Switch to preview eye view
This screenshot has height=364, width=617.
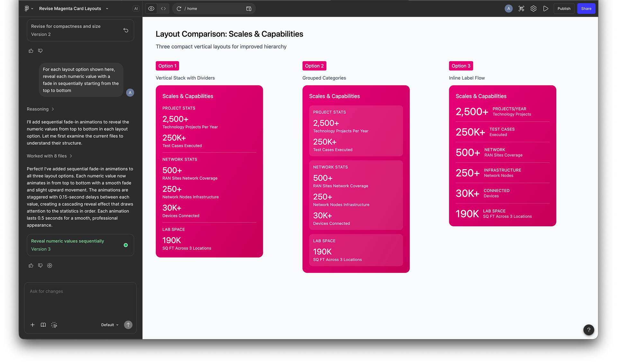[151, 9]
